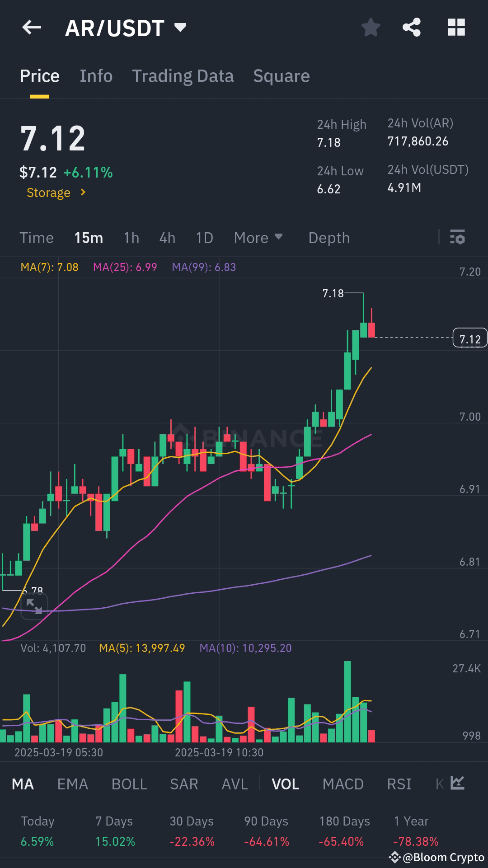Tap the 90 Days -64.61% performance value
Image resolution: width=488 pixels, height=868 pixels.
(267, 841)
